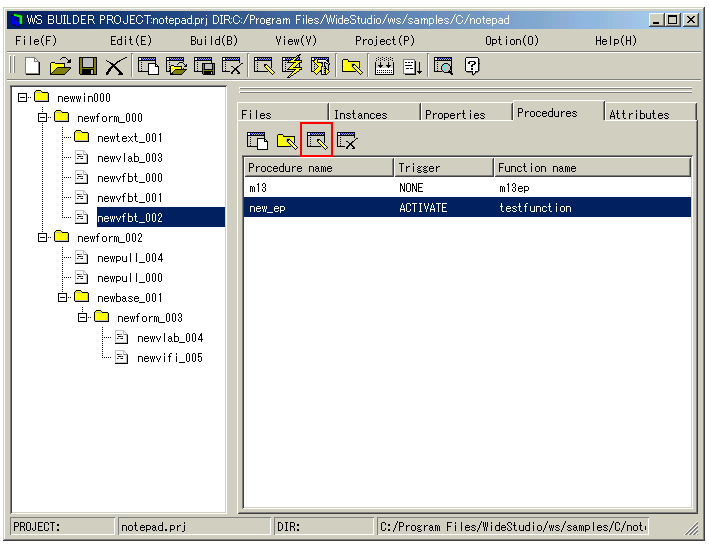Open the Project(P) menu

[x=384, y=41]
